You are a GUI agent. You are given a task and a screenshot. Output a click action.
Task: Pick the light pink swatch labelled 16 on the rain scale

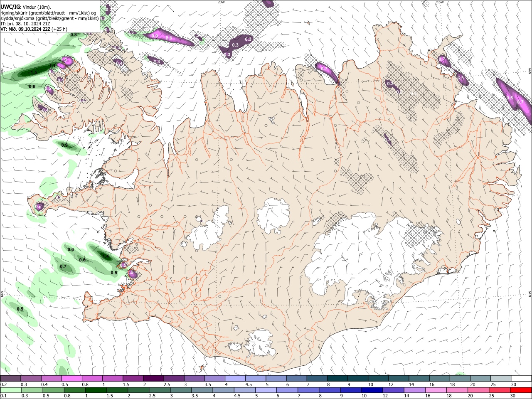pos(436,390)
